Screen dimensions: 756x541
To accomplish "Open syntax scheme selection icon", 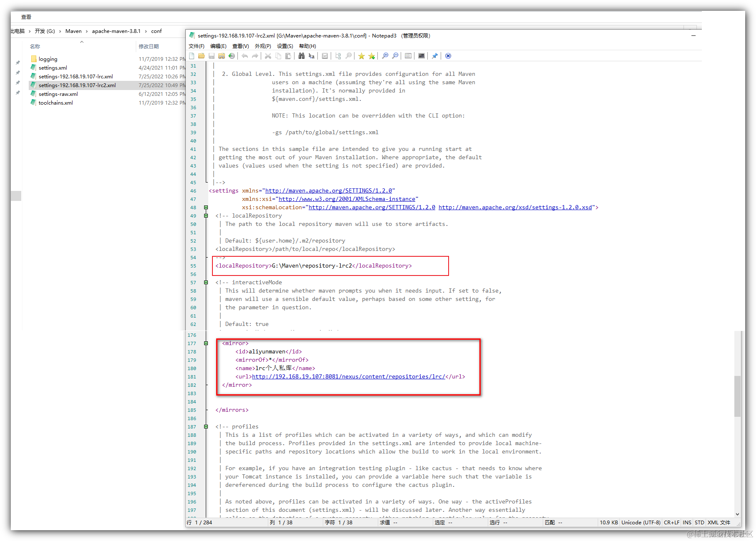I will [x=408, y=56].
